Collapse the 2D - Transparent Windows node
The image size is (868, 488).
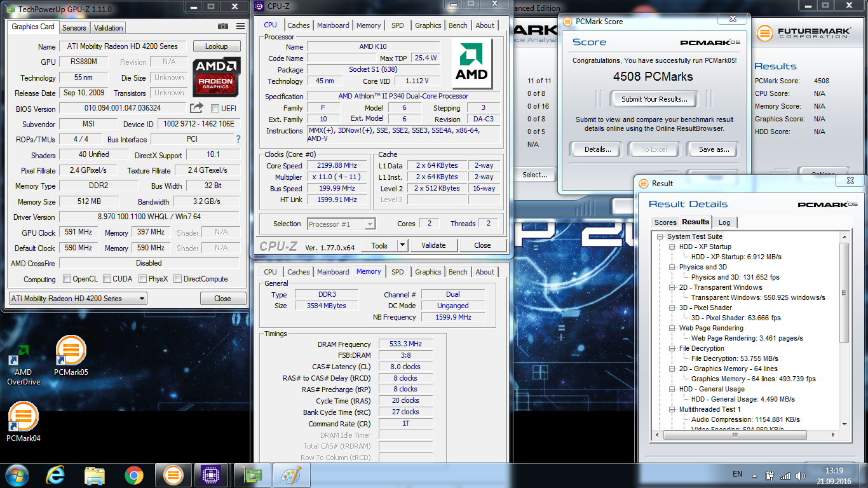673,287
